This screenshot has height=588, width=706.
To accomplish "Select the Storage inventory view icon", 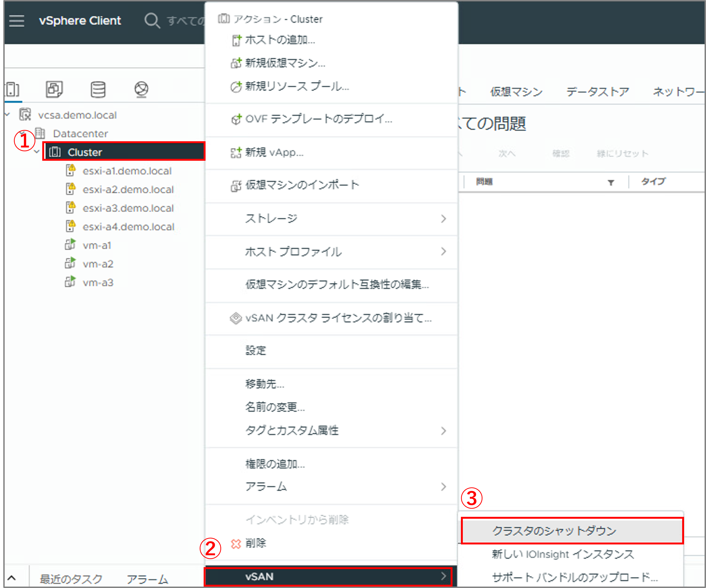I will [98, 89].
